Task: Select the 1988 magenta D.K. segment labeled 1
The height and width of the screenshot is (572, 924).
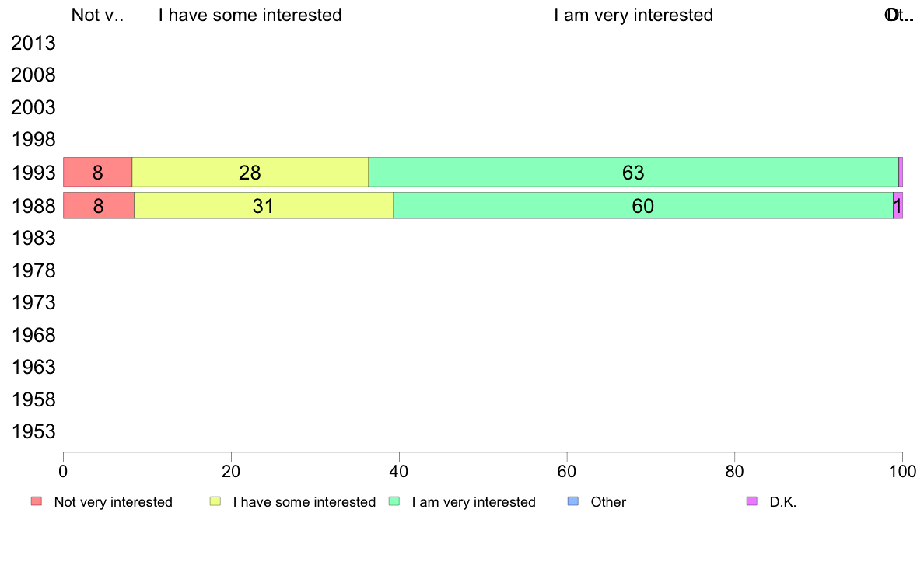Action: click(898, 206)
